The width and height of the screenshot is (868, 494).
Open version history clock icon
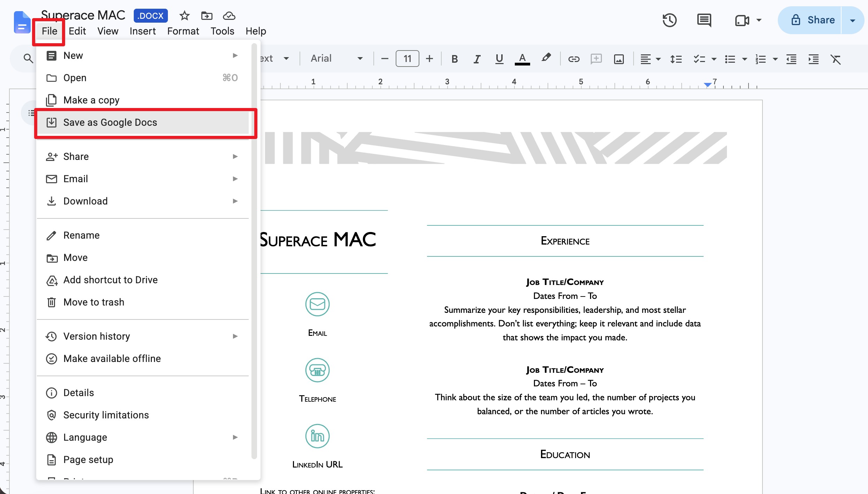tap(669, 20)
